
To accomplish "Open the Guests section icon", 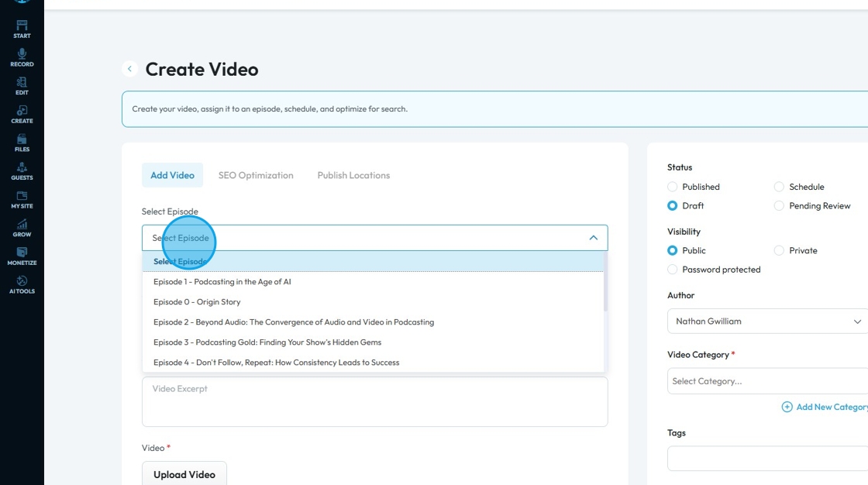I will [22, 170].
